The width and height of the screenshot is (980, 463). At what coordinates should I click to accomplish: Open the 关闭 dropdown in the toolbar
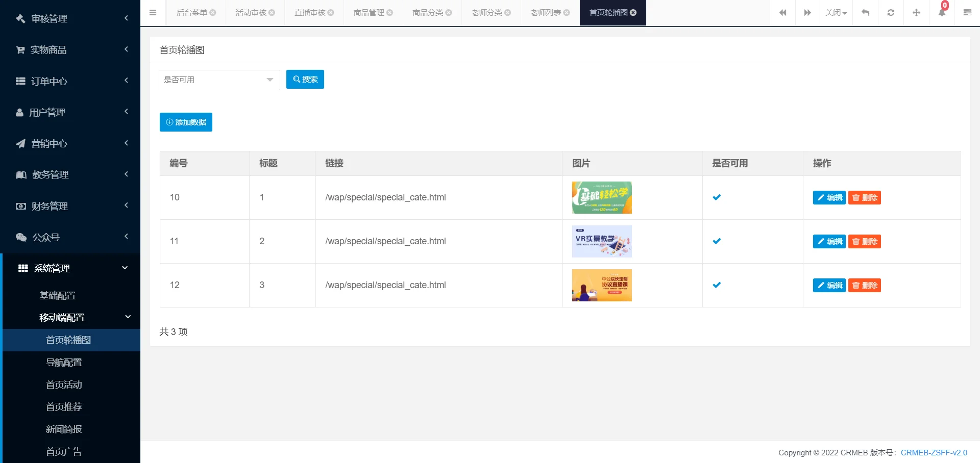836,12
